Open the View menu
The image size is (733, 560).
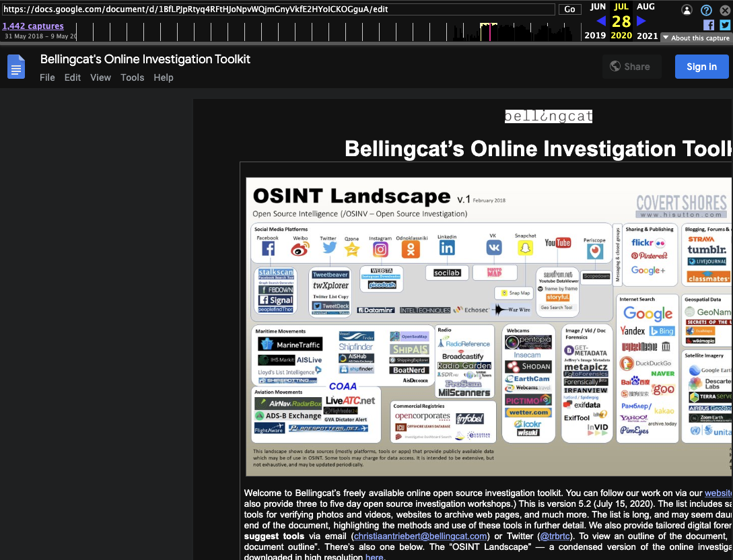pyautogui.click(x=100, y=77)
